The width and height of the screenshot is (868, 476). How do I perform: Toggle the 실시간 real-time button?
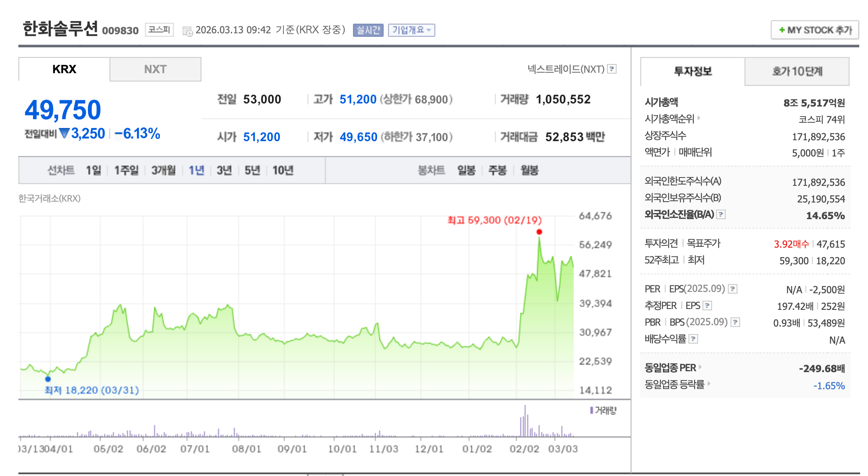click(x=368, y=30)
